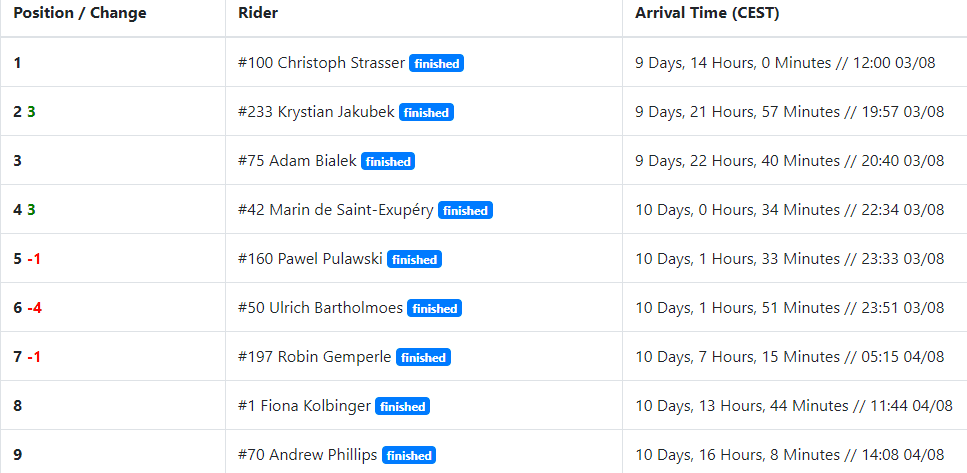This screenshot has width=967, height=473.
Task: Click the red -1 change at position 5
Action: [x=34, y=259]
